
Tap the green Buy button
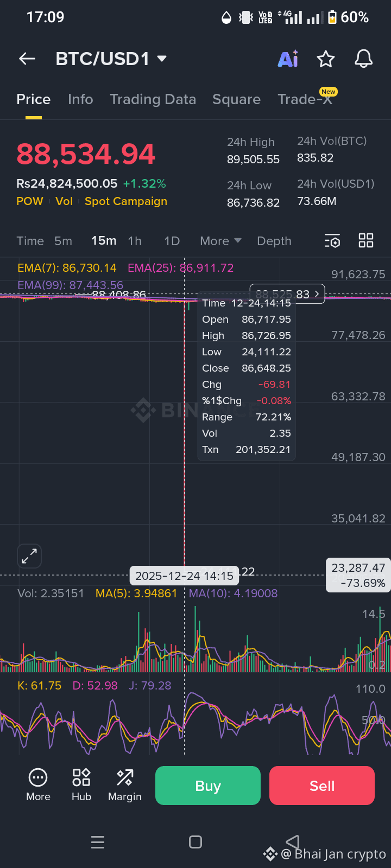208,786
